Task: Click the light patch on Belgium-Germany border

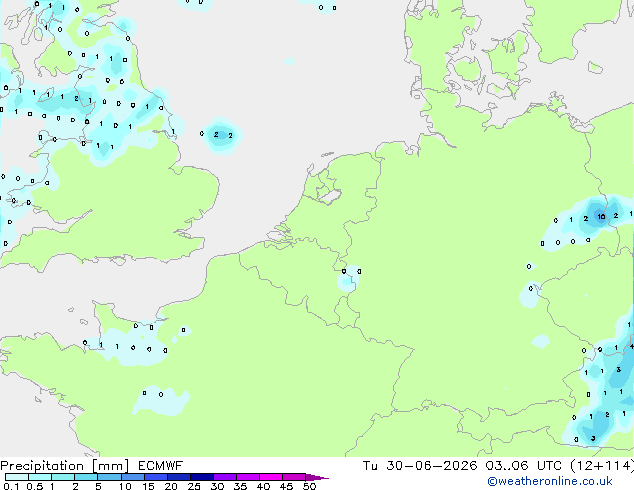Action: [349, 278]
